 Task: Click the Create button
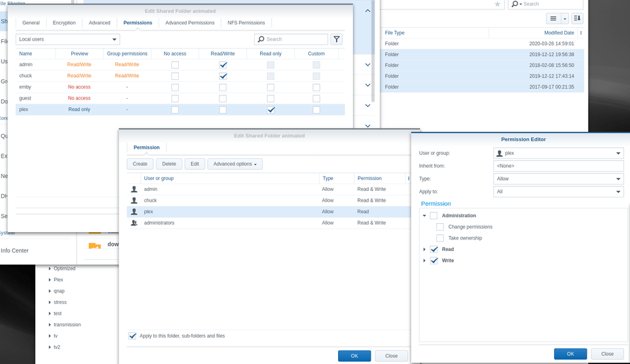coord(140,164)
